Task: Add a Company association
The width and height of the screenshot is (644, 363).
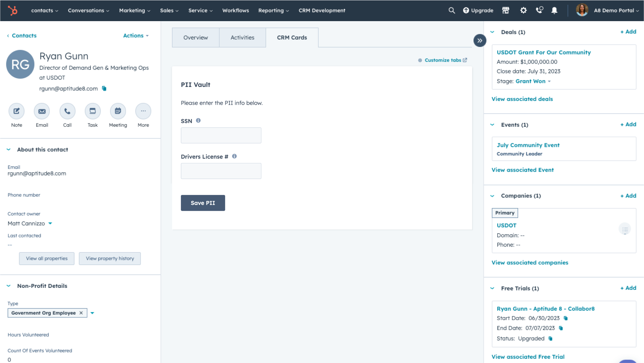Action: coord(628,196)
